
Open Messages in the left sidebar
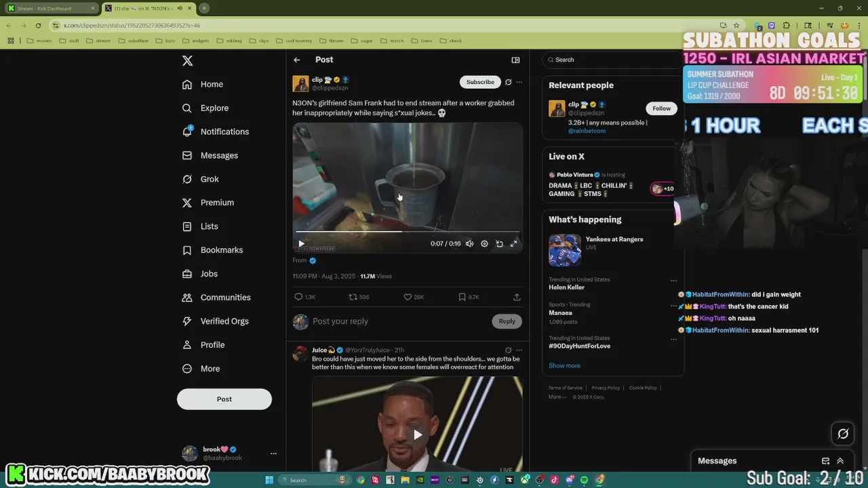(210, 155)
